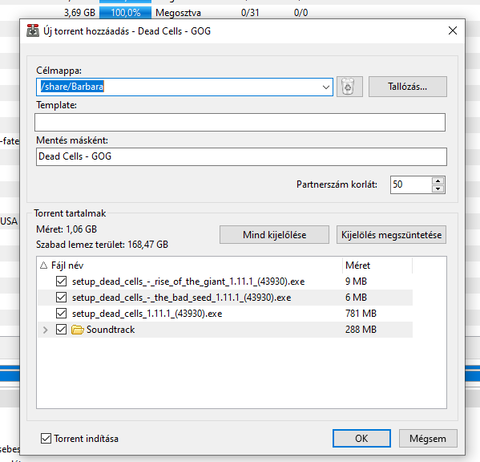Screen dimensions: 480x462
Task: Click Mind kijelölése button
Action: click(x=274, y=235)
